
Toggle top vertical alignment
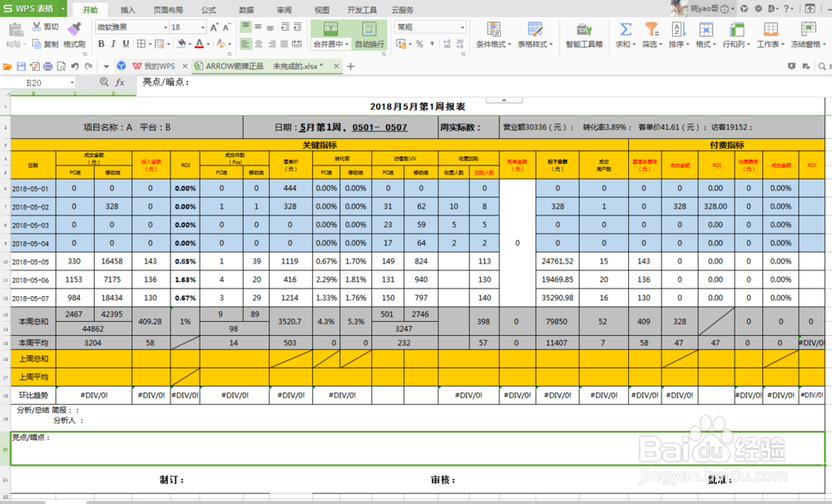point(245,27)
